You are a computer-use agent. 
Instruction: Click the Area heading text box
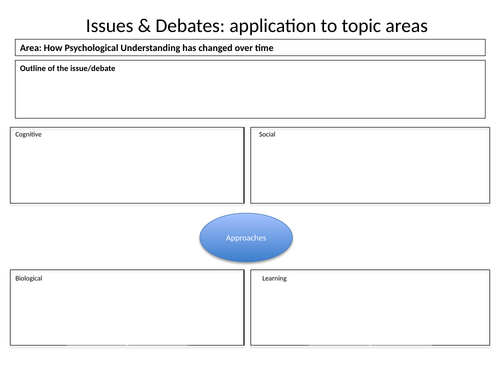click(x=250, y=48)
